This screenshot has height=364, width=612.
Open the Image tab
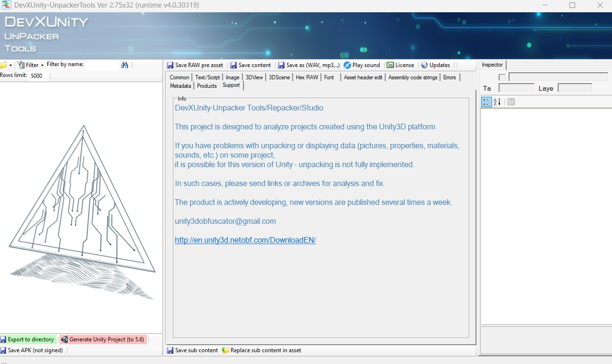233,77
